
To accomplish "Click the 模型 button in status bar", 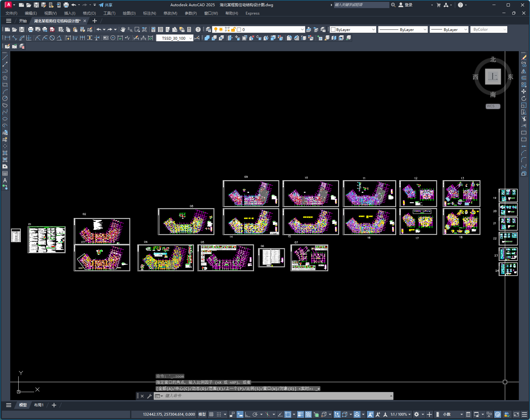I will pyautogui.click(x=202, y=414).
